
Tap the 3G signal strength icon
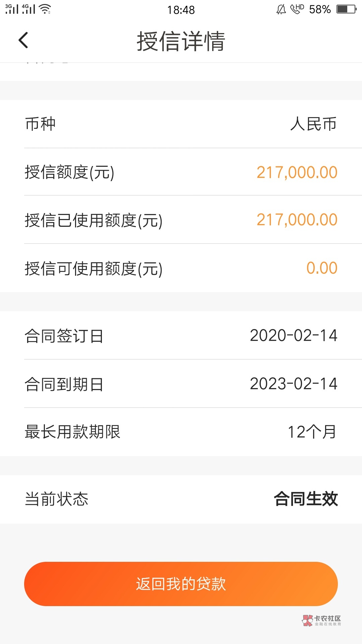(x=12, y=9)
